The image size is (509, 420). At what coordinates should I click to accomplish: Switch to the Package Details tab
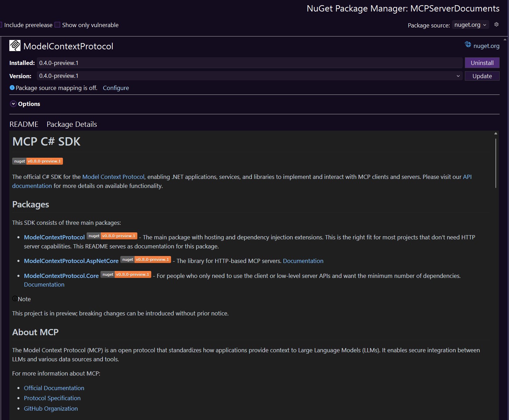72,124
